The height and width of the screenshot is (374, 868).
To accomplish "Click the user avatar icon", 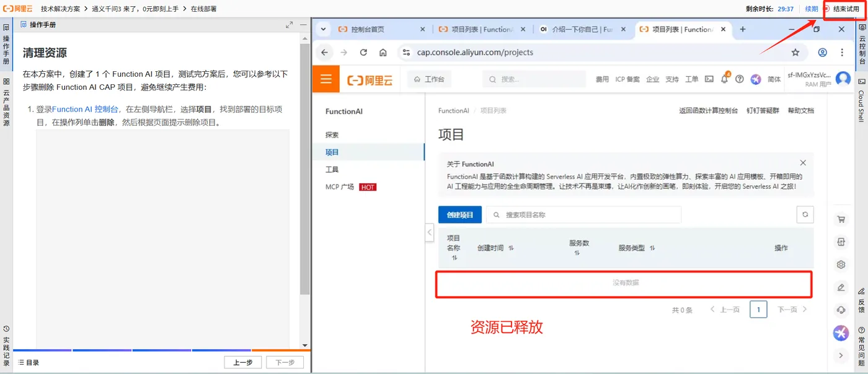I will (843, 79).
